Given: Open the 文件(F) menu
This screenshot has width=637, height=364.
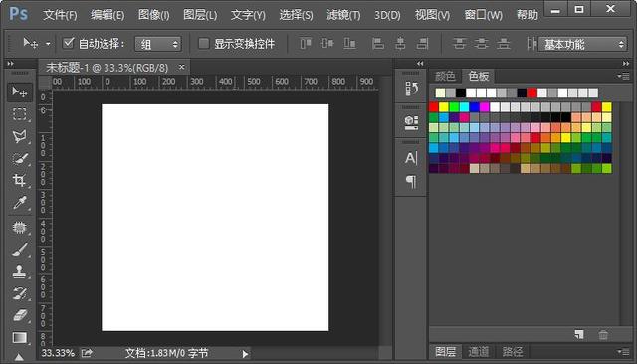Looking at the screenshot, I should pyautogui.click(x=60, y=16).
